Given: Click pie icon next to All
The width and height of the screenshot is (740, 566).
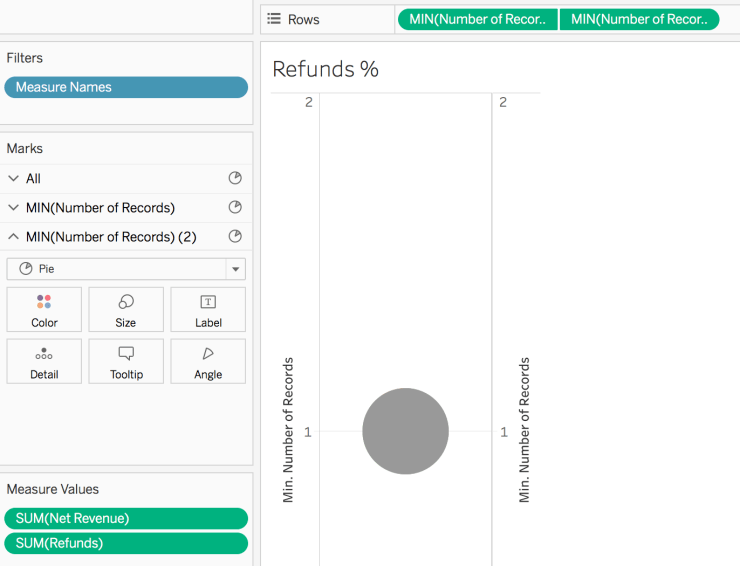Looking at the screenshot, I should pyautogui.click(x=235, y=179).
